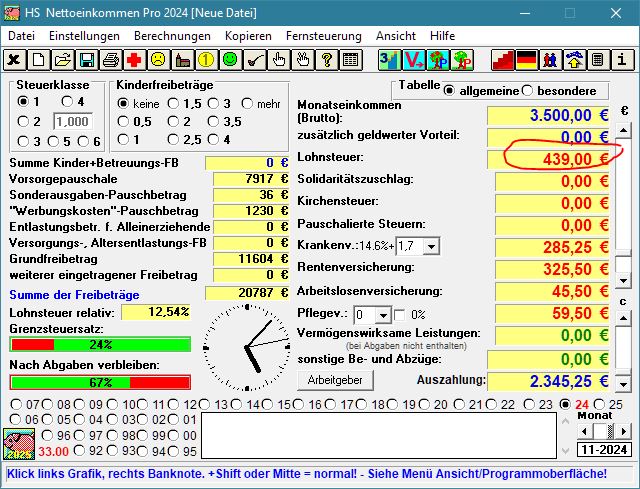Click the Monat slider control
640x489 pixels.
point(600,431)
